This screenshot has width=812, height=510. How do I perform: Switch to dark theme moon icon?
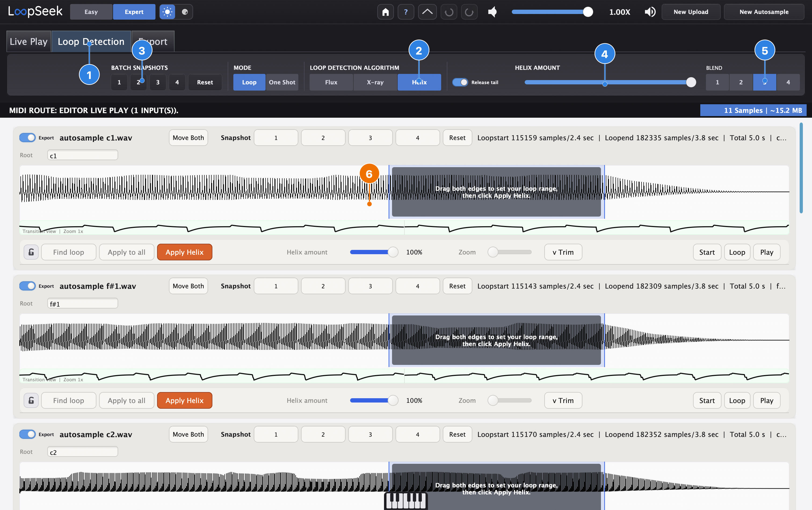click(x=184, y=12)
